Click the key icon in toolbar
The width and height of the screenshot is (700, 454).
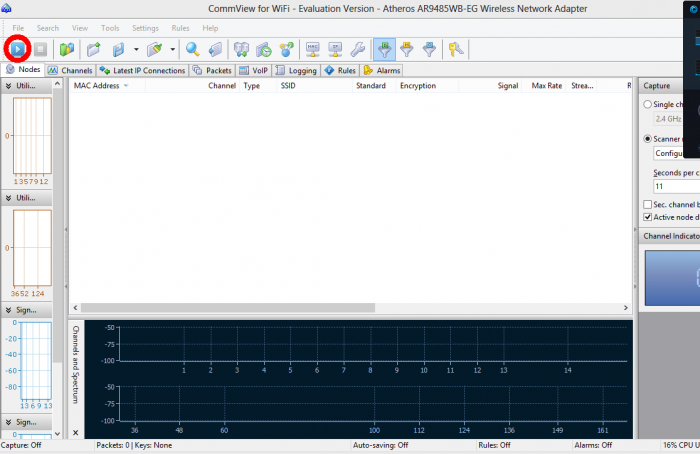457,48
